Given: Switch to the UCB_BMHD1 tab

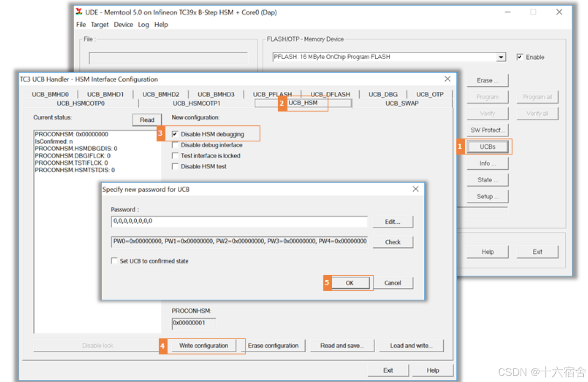Looking at the screenshot, I should click(x=105, y=94).
